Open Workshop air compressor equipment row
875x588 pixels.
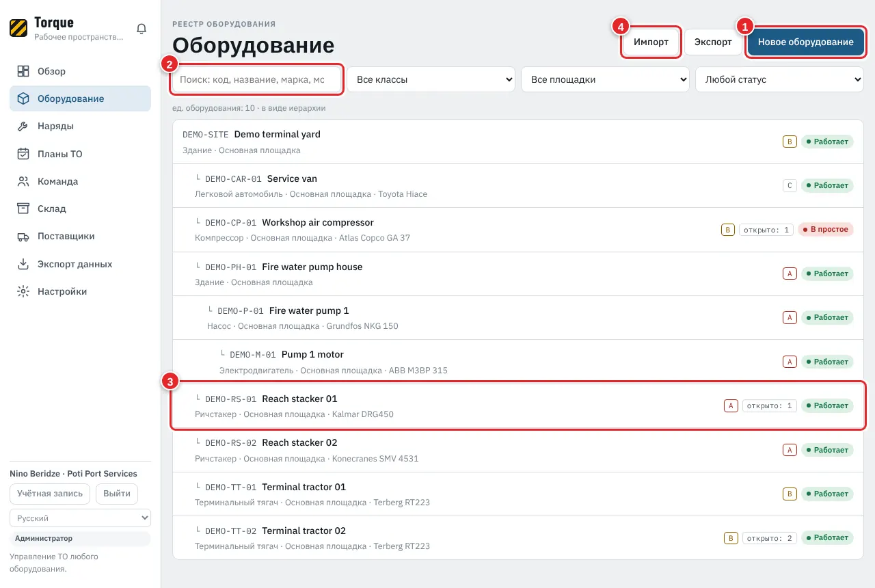pos(518,230)
